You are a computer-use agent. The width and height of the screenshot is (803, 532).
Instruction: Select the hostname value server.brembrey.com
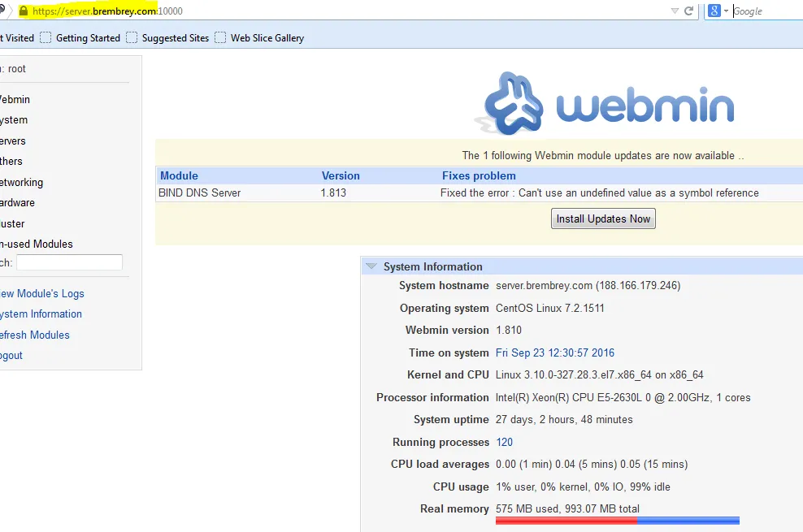588,285
